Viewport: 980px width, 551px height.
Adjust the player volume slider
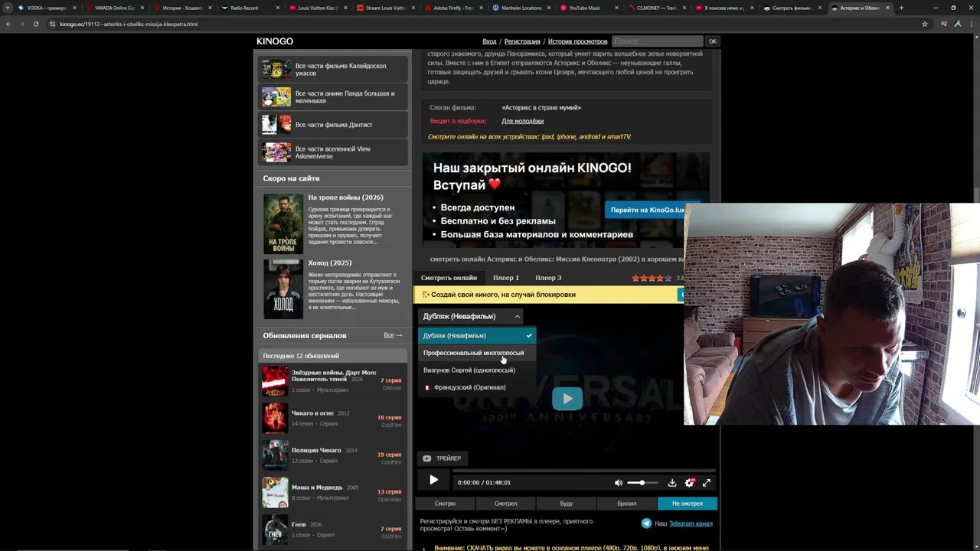[642, 483]
